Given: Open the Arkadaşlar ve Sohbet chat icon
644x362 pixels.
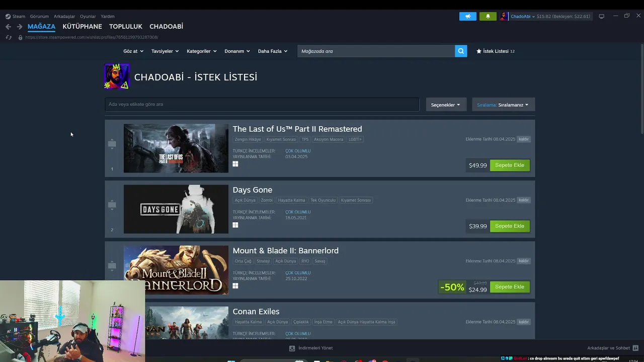Looking at the screenshot, I should 635,348.
